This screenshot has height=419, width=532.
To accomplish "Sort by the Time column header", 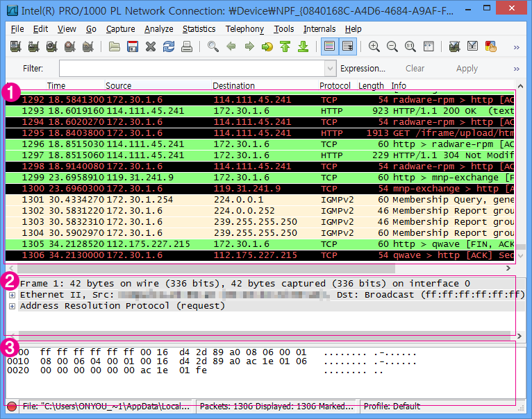I will (75, 85).
